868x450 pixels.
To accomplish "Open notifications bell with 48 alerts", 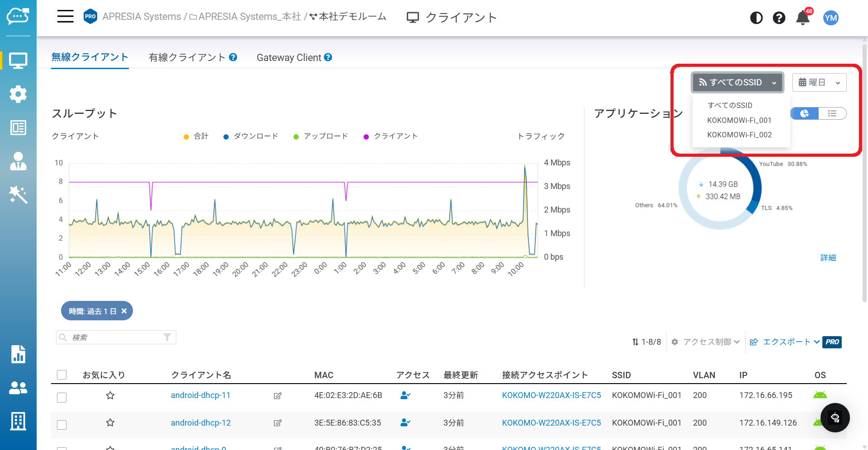I will [802, 18].
